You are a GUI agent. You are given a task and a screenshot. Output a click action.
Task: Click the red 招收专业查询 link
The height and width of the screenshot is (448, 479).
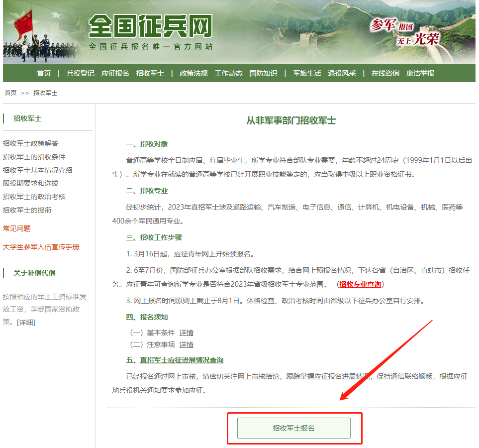(x=360, y=284)
